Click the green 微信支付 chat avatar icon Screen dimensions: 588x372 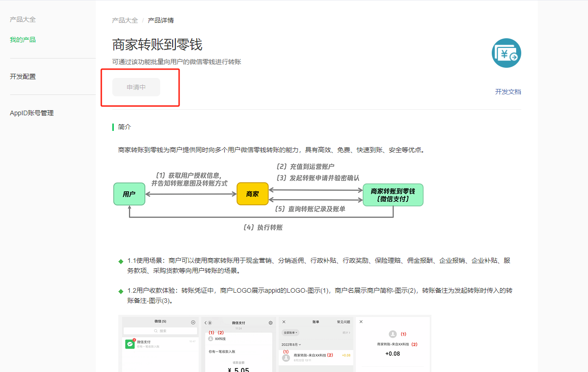130,344
